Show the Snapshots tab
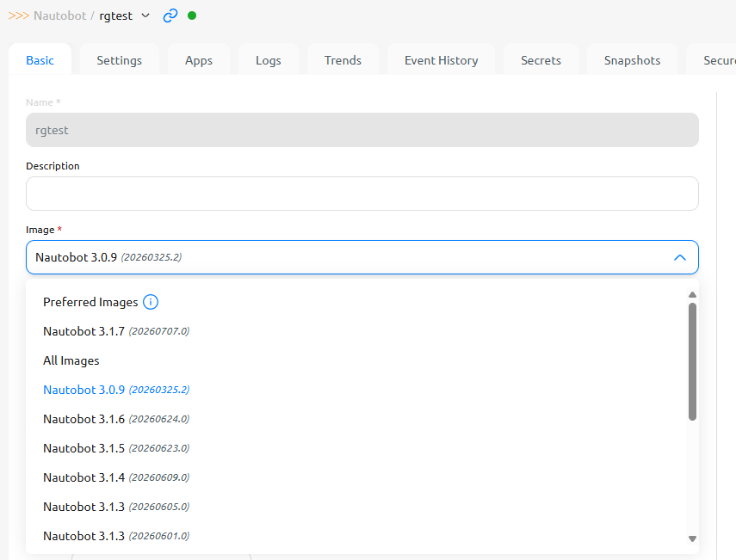Image resolution: width=736 pixels, height=560 pixels. (632, 60)
